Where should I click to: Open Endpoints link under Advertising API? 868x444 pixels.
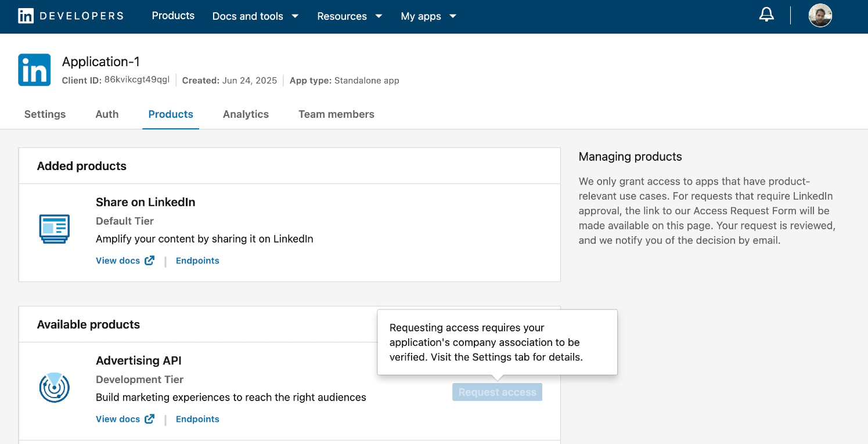pyautogui.click(x=197, y=419)
